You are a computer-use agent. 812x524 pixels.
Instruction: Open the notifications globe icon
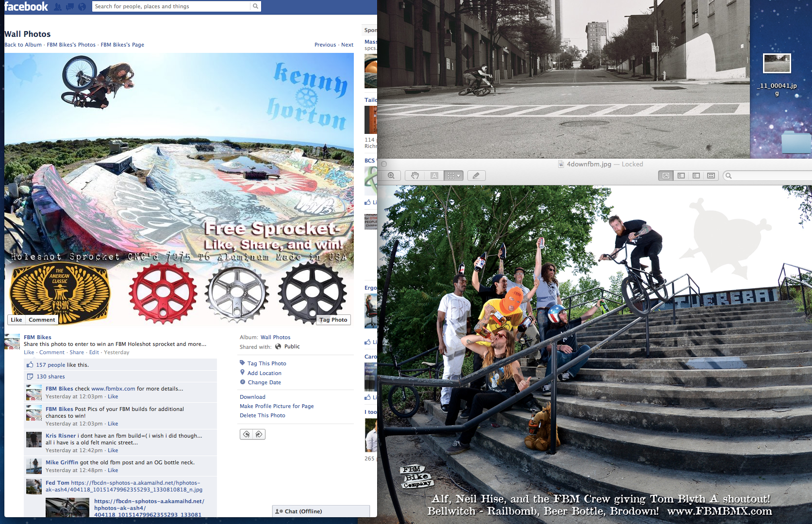pyautogui.click(x=82, y=7)
